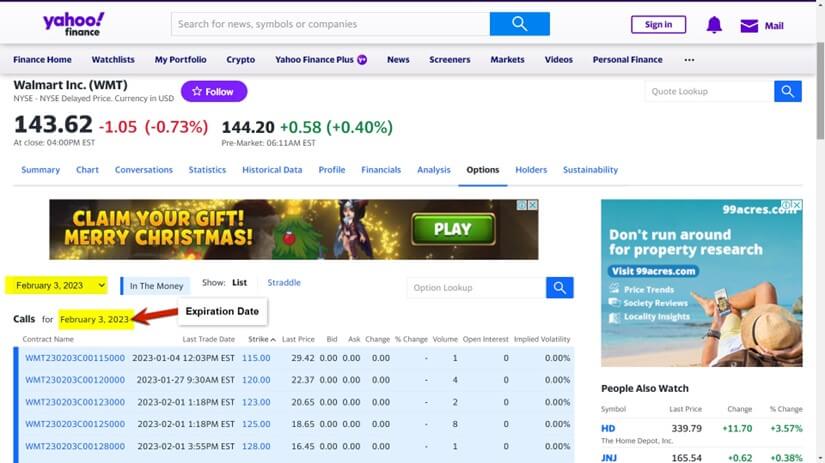Image resolution: width=825 pixels, height=463 pixels.
Task: Click the Last Price column header
Action: tap(298, 339)
